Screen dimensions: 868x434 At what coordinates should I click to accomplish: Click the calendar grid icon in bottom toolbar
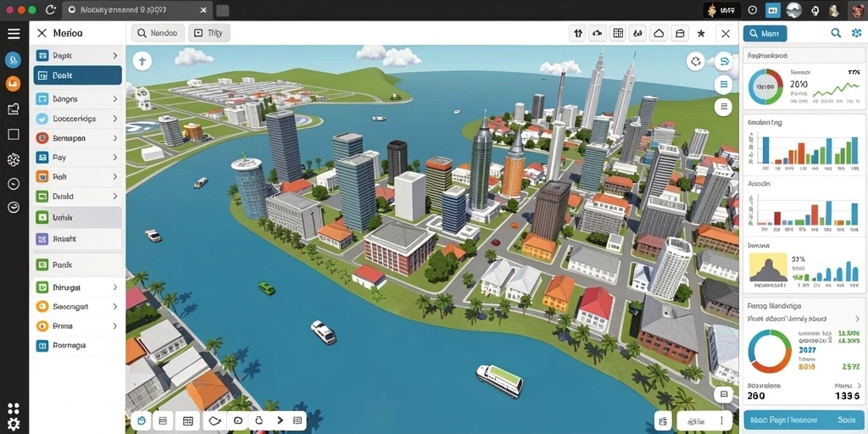(187, 421)
